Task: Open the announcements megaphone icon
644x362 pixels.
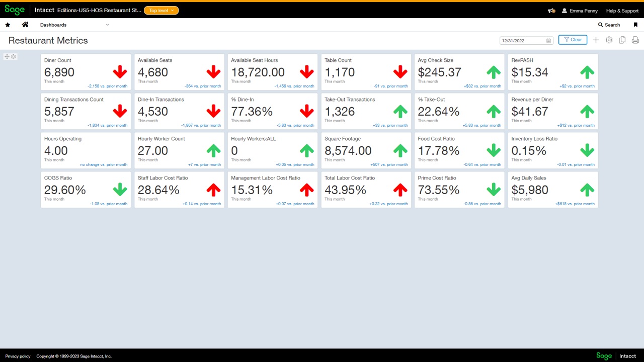Action: coord(551,11)
